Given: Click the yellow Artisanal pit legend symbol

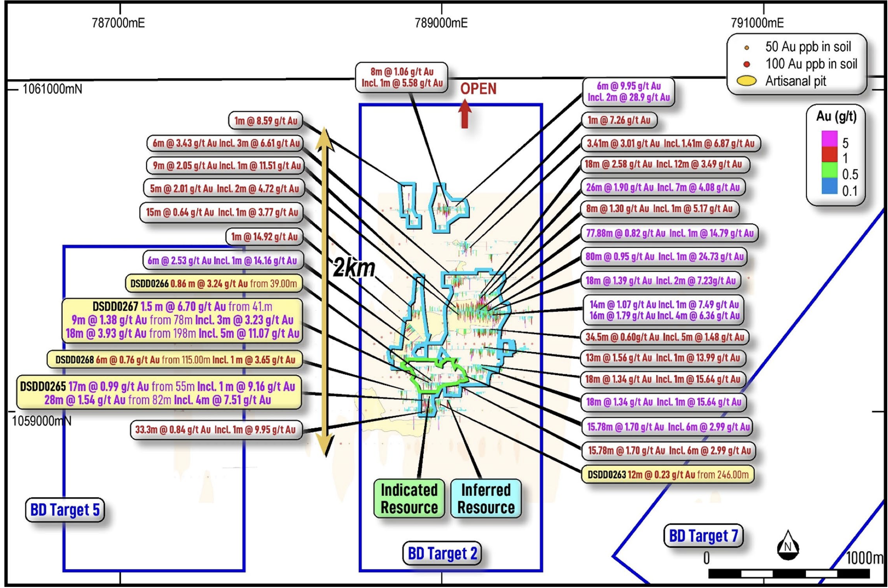Looking at the screenshot, I should point(747,81).
